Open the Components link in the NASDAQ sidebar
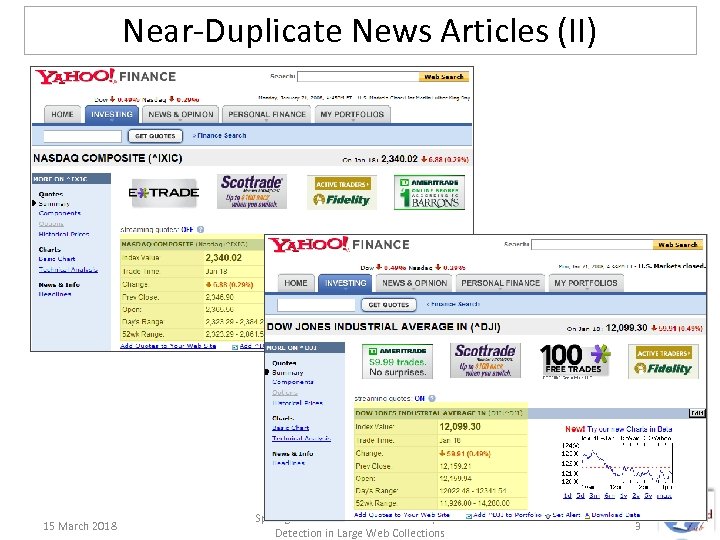This screenshot has width=720, height=540. click(x=60, y=213)
